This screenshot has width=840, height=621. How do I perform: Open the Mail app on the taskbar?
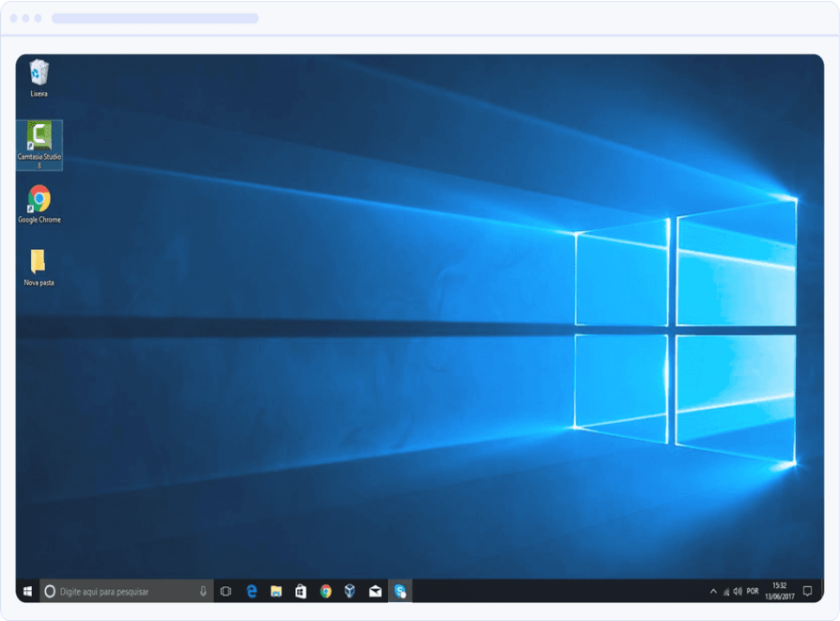(x=375, y=591)
